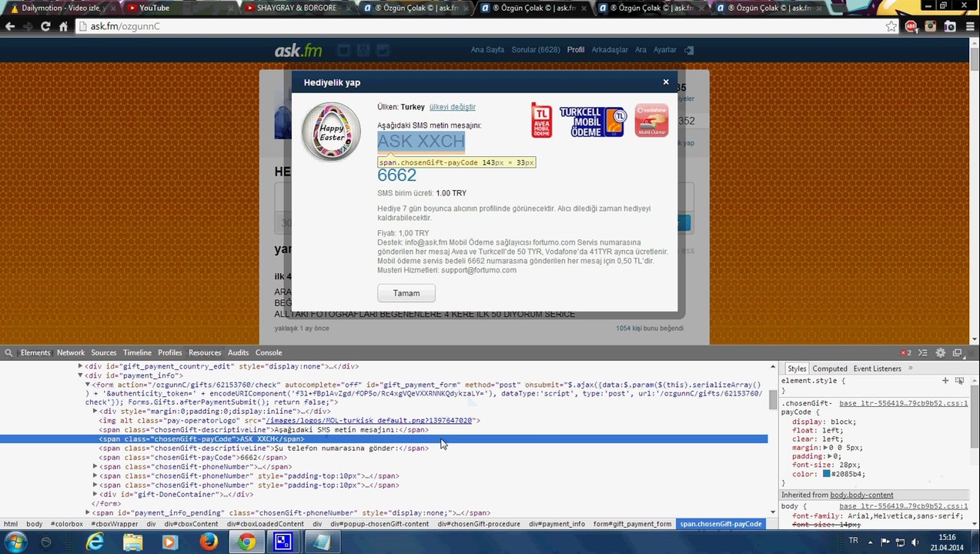Open the media player taskbar icon
This screenshot has height=554, width=980.
tap(170, 542)
